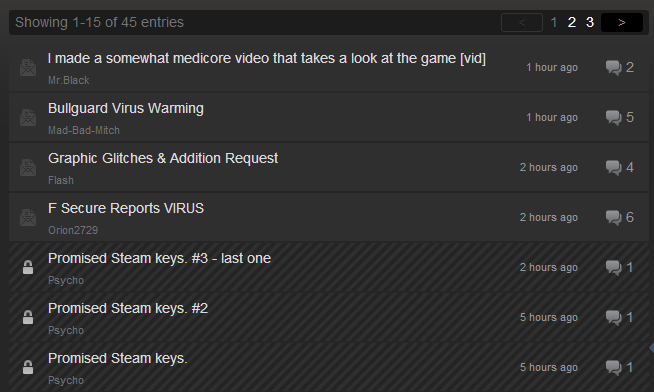
Task: Click the reply bubble with 2 comments
Action: pos(614,68)
